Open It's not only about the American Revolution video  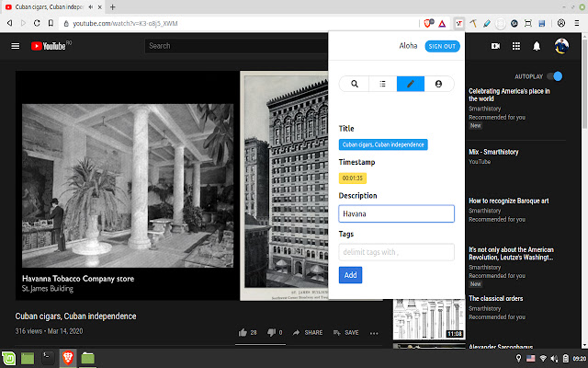click(511, 254)
